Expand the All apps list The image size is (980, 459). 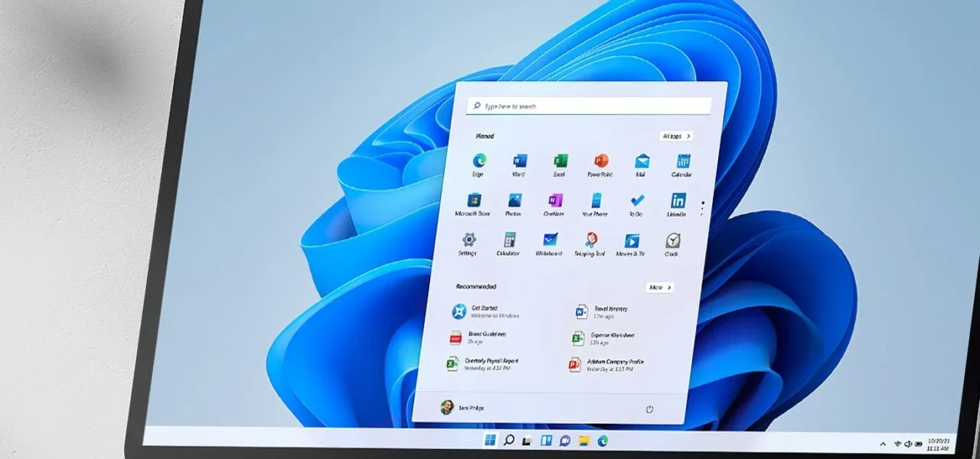pyautogui.click(x=675, y=135)
